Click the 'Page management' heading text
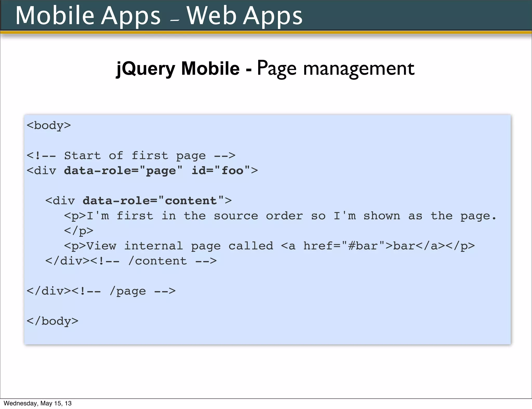Viewport: 532px width, 409px height. click(336, 69)
